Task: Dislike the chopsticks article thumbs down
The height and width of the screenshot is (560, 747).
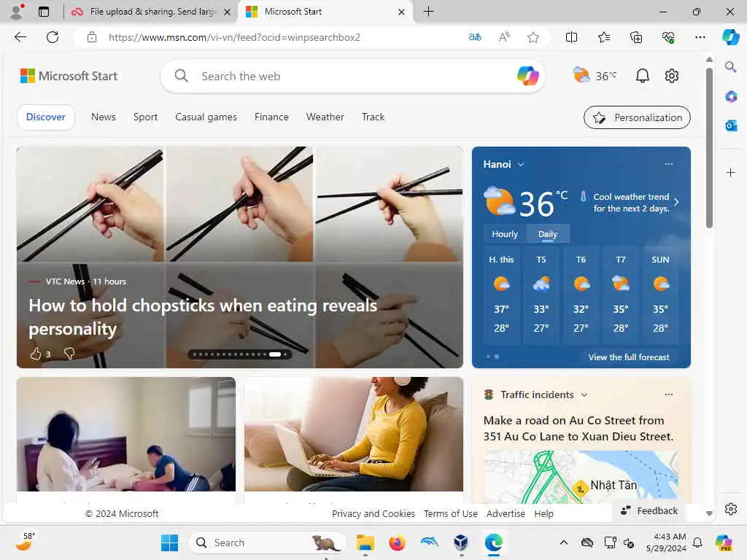Action: tap(69, 354)
